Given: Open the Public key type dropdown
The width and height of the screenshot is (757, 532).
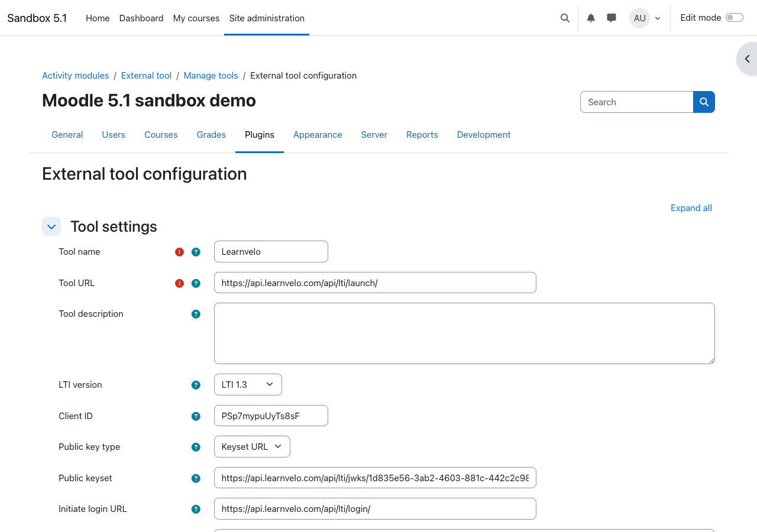Looking at the screenshot, I should [252, 447].
